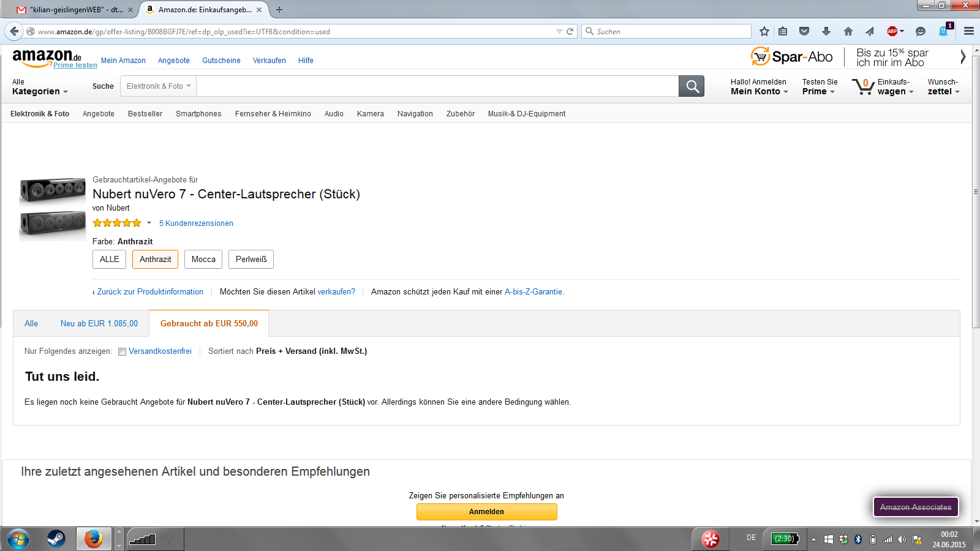The width and height of the screenshot is (980, 551).
Task: Open Firefox home page icon
Action: [x=848, y=31]
